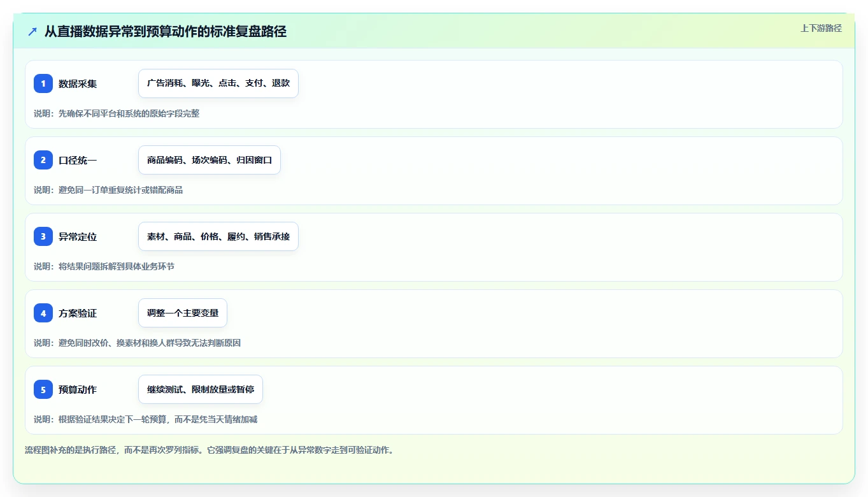Click the 商品编码、场次编码、归因窗口 chip

coord(210,160)
